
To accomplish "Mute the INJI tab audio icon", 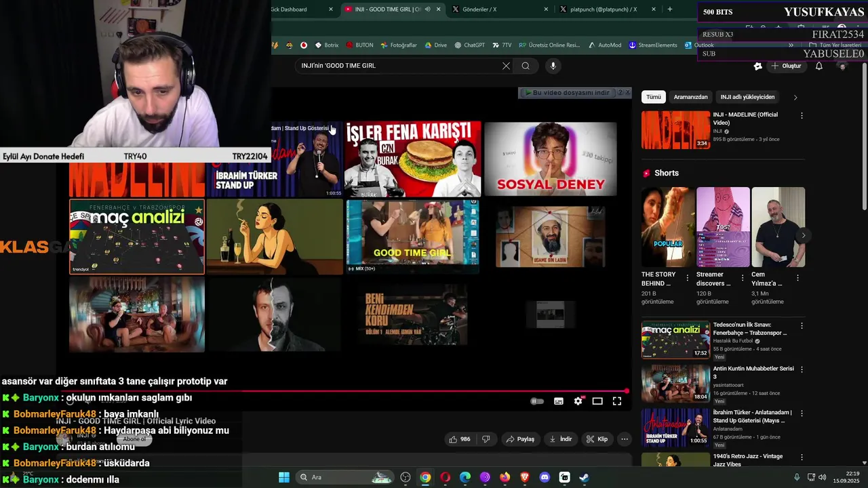I will pyautogui.click(x=427, y=9).
